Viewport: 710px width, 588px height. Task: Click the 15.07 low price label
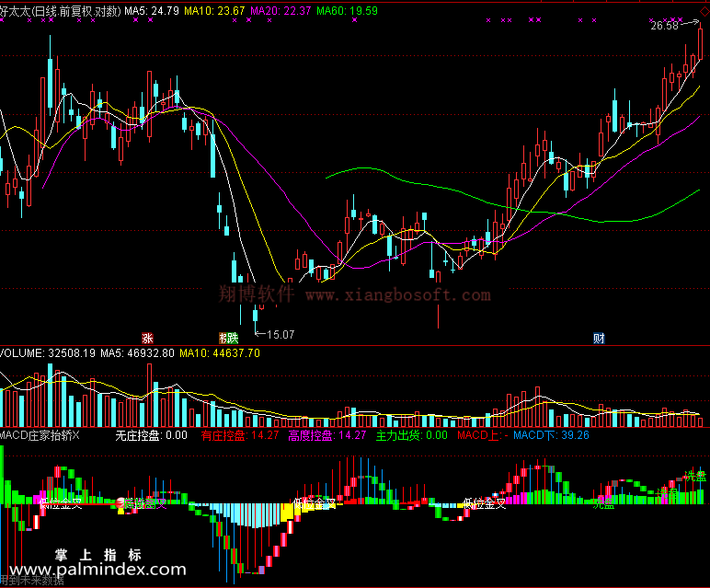point(281,335)
